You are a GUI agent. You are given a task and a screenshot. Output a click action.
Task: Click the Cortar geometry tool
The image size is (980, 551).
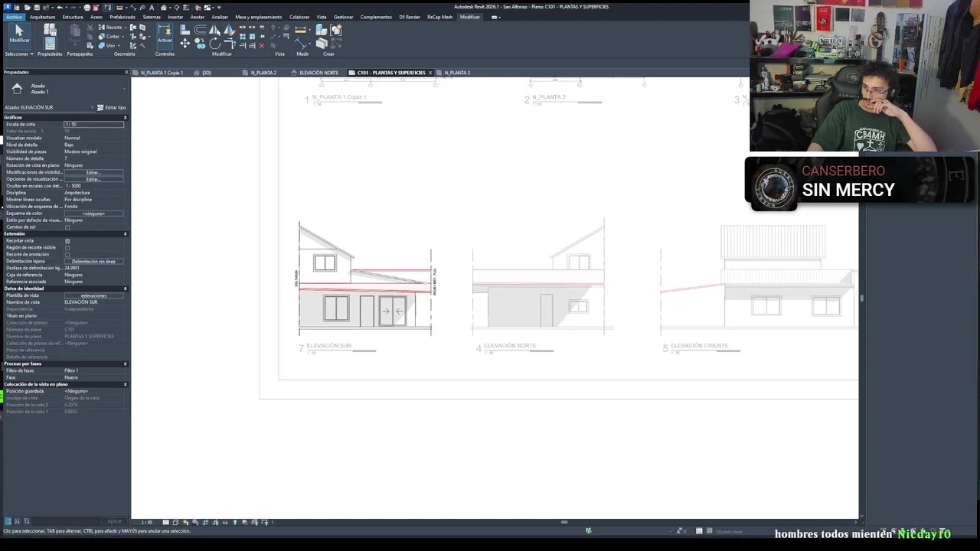109,36
